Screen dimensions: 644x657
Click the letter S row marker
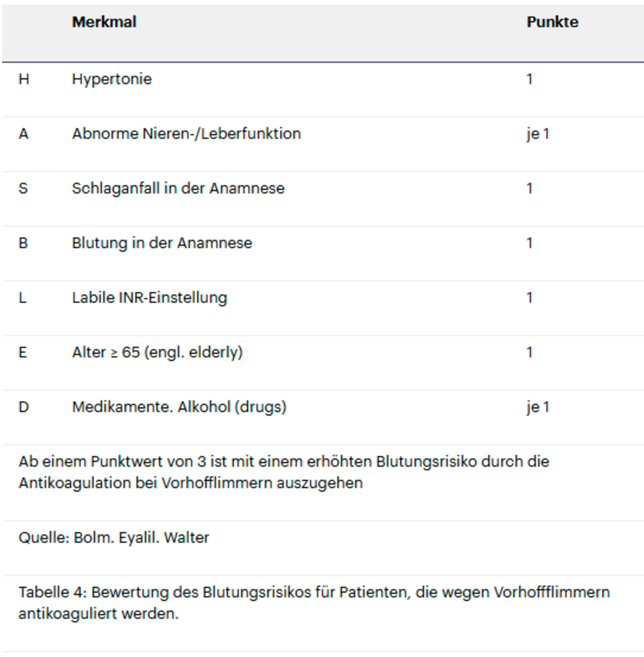(x=23, y=188)
